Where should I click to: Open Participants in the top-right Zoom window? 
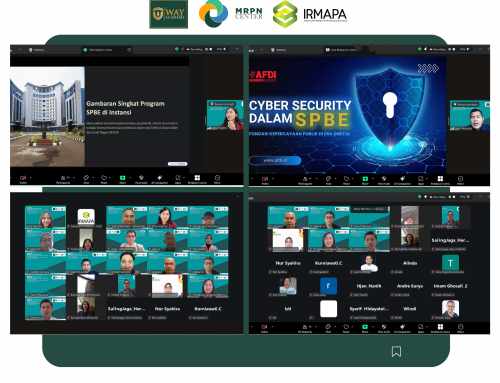(x=305, y=180)
